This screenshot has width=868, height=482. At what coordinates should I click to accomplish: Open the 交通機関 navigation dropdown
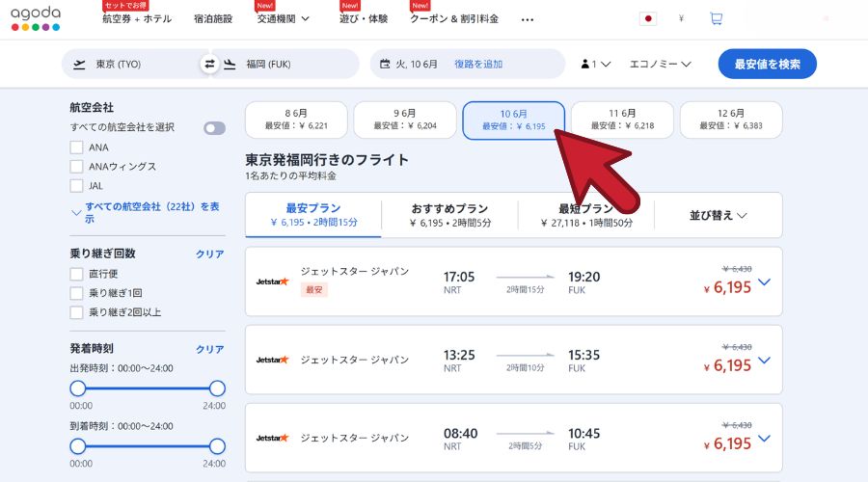tap(283, 19)
